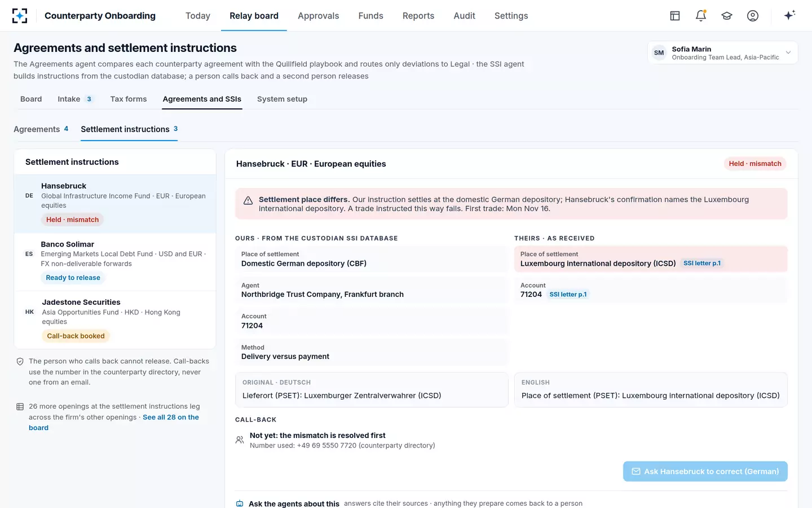Go to the Today menu
This screenshot has width=812, height=508.
coord(198,16)
